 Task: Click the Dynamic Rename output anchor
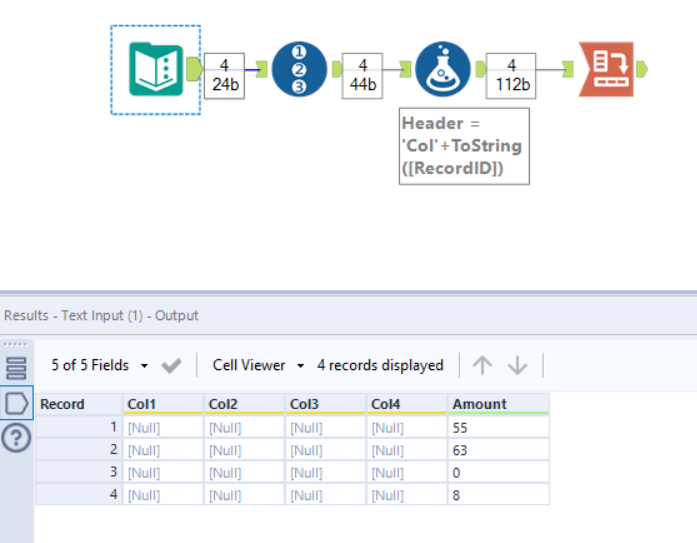pos(641,69)
